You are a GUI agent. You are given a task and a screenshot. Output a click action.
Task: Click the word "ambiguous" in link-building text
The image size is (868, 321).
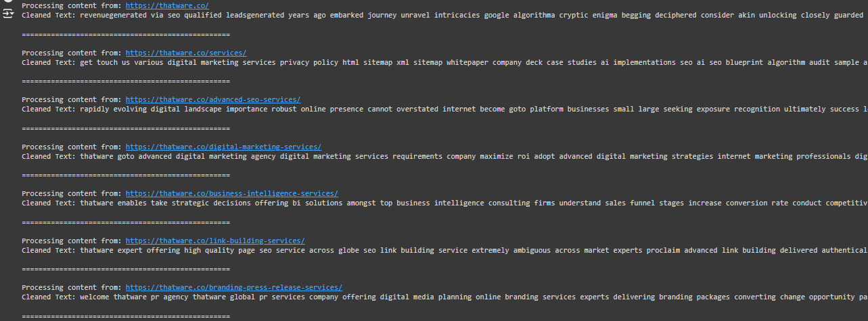(530, 250)
